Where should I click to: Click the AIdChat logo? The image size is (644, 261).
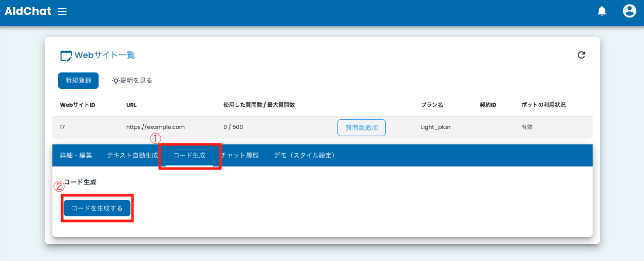[x=28, y=11]
